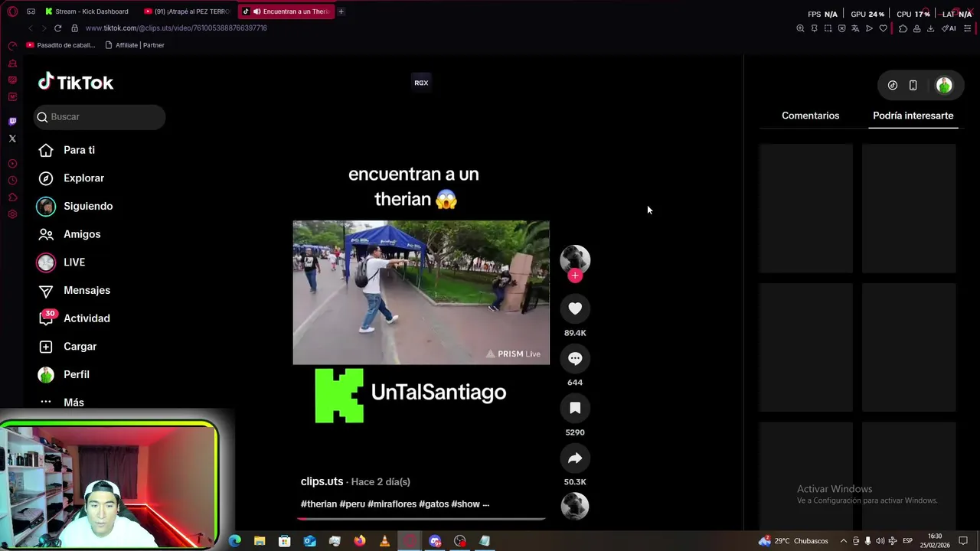980x551 pixels.
Task: Click the Buscar search field
Action: pyautogui.click(x=100, y=117)
